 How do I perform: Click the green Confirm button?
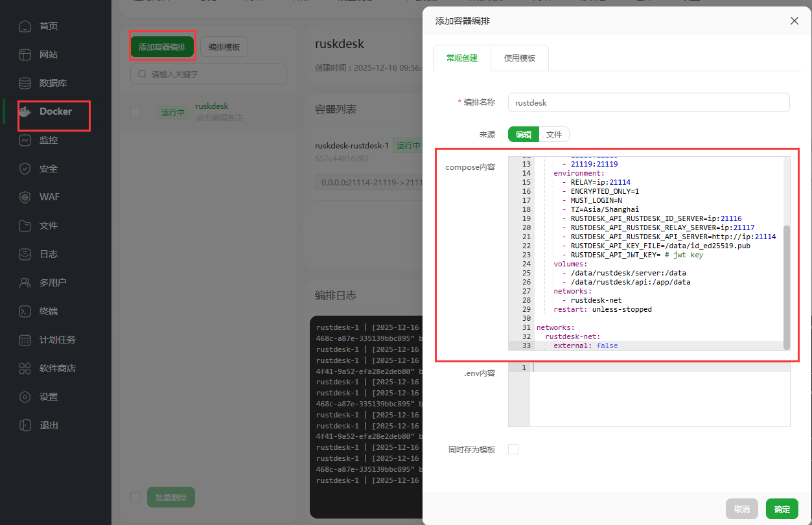(x=782, y=509)
